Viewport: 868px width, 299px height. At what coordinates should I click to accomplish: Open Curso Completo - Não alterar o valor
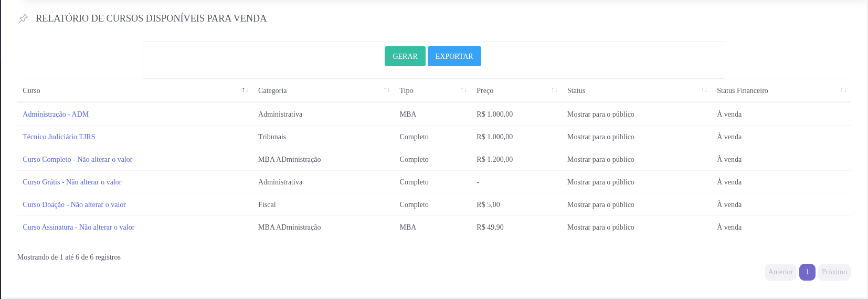point(77,159)
